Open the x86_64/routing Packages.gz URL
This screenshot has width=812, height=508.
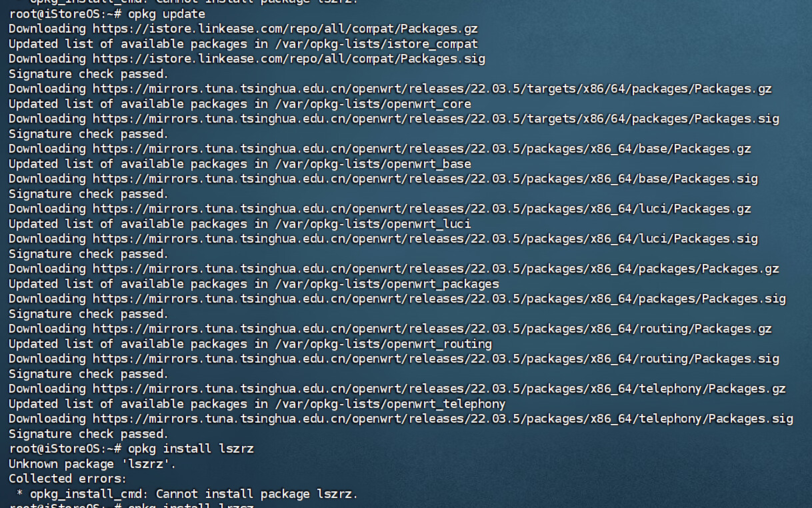pyautogui.click(x=432, y=329)
